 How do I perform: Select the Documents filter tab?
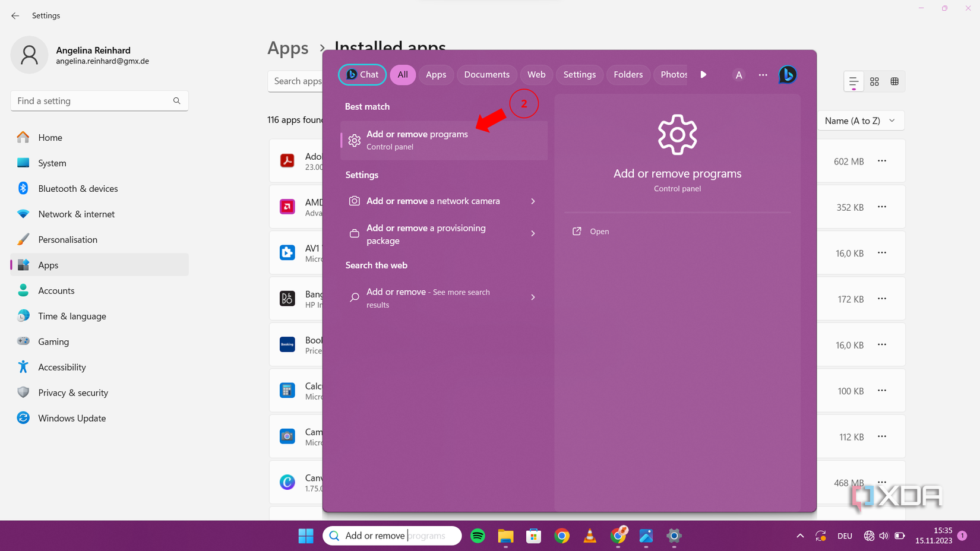point(486,74)
